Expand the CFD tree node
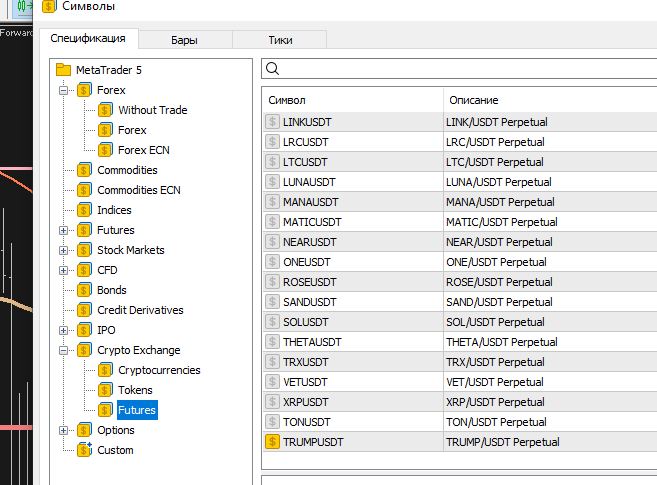 (x=63, y=271)
